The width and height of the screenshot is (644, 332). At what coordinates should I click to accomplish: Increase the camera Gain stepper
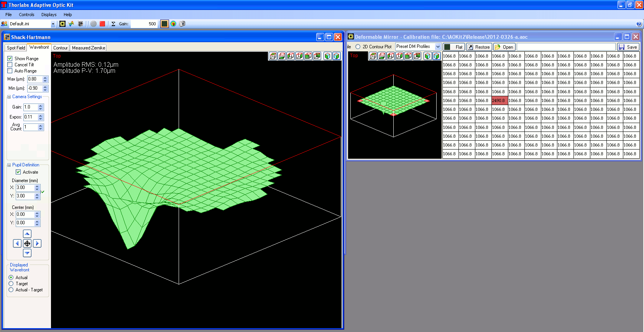click(41, 106)
